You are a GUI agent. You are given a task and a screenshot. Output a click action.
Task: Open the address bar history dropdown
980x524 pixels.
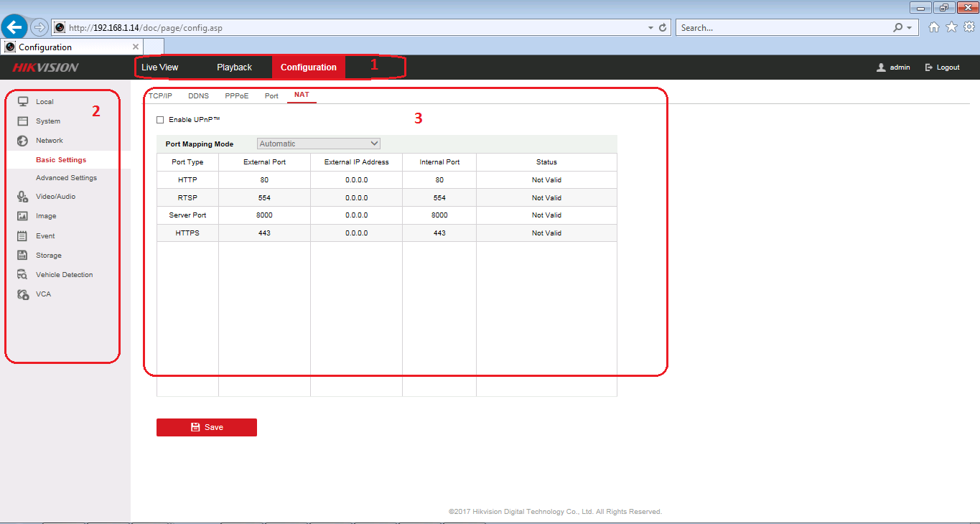(650, 28)
